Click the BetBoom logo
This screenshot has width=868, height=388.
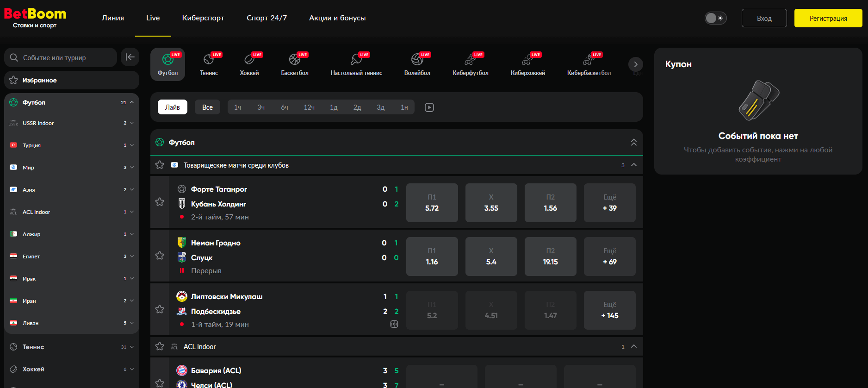tap(35, 18)
